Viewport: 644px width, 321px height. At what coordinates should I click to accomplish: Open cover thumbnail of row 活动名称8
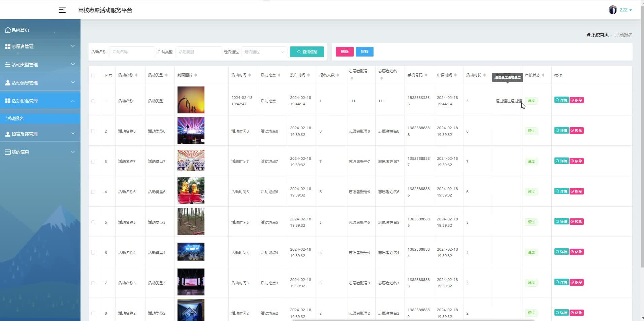[191, 130]
